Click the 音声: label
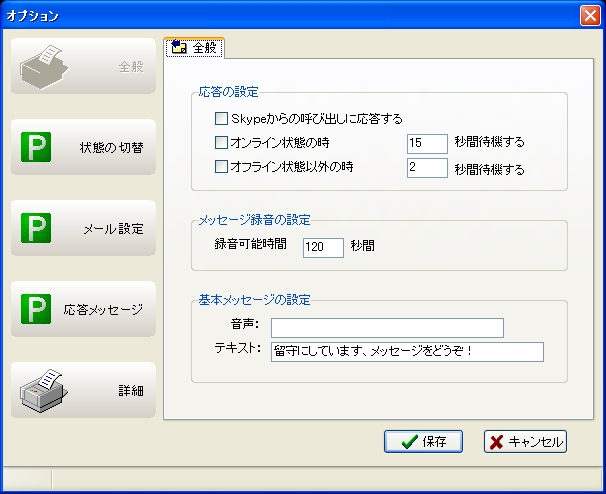This screenshot has width=606, height=494. 245,324
